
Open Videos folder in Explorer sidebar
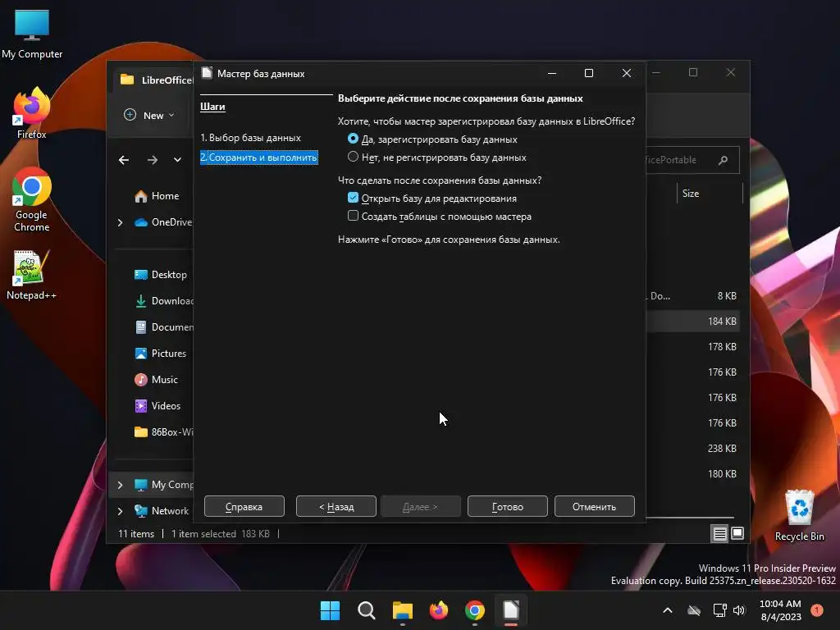tap(157, 406)
